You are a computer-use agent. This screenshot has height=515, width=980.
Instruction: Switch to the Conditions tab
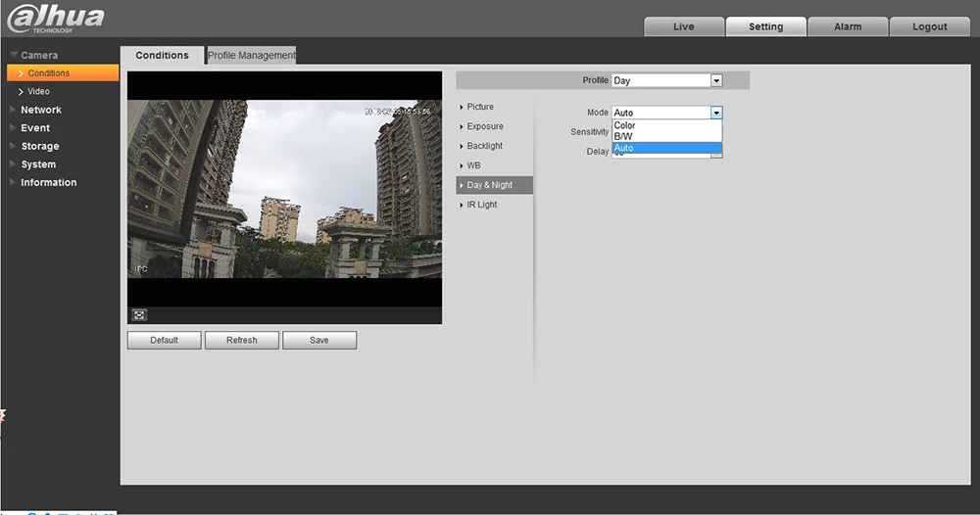162,55
